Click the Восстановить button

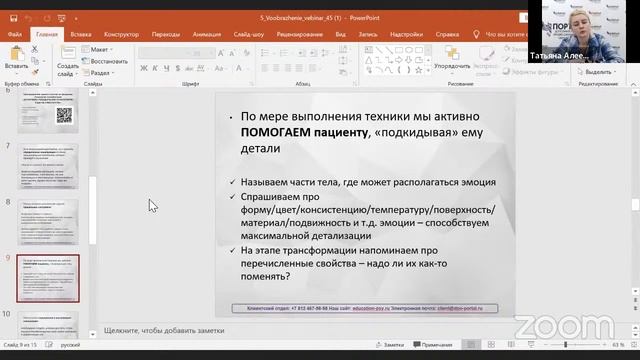(105, 61)
